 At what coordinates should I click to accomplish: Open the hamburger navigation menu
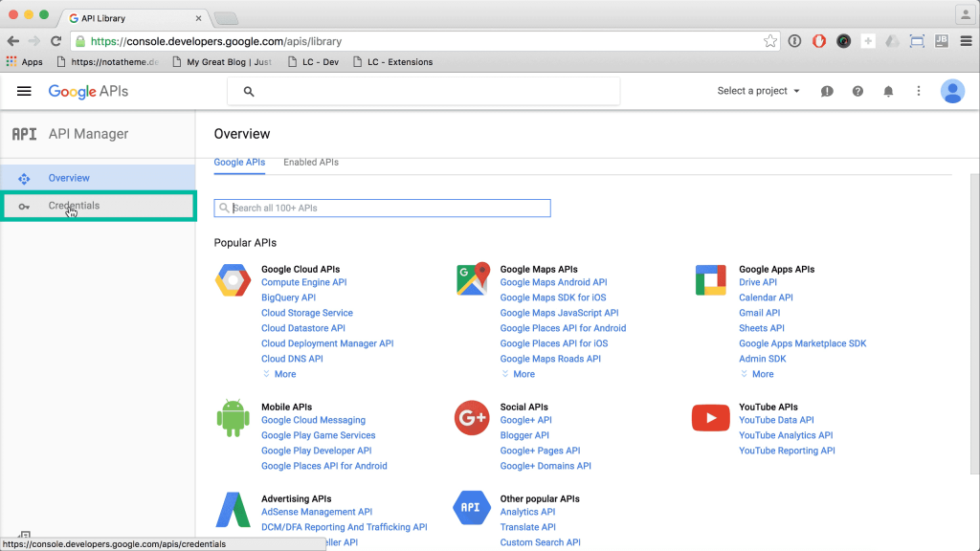(x=25, y=91)
